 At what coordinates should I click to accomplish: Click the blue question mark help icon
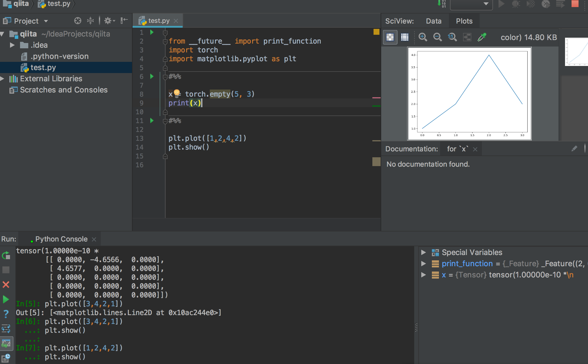pos(6,314)
